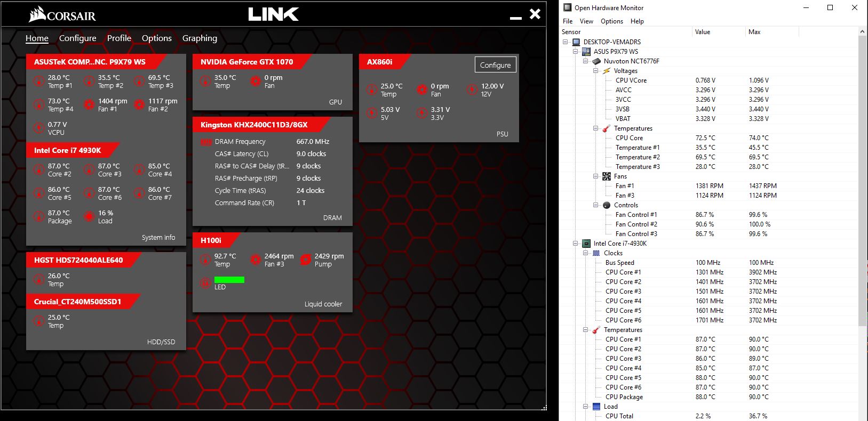The height and width of the screenshot is (421, 868).
Task: Click the Hardware Monitor vertical scrollbar thumb
Action: pyautogui.click(x=863, y=181)
